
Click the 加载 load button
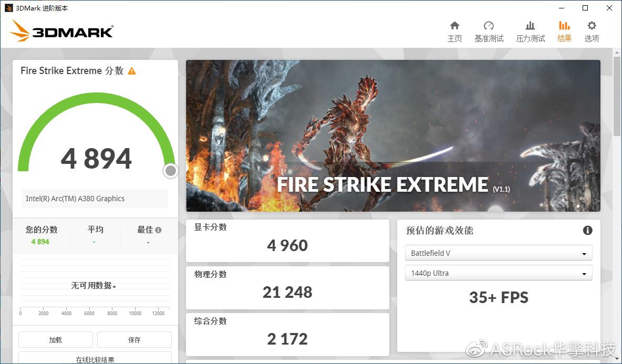(x=56, y=340)
